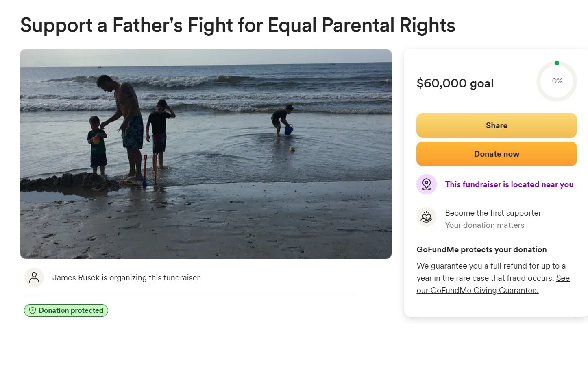Open the beach fundraiser photo

206,154
